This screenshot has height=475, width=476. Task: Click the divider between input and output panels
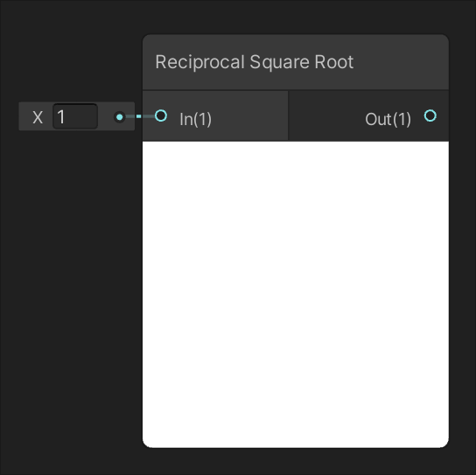pyautogui.click(x=288, y=115)
